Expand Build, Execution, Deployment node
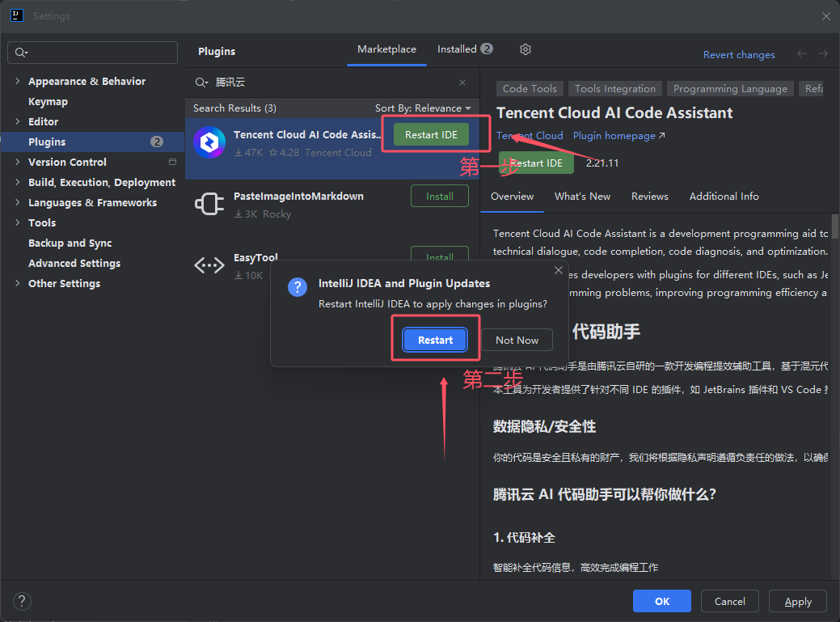Viewport: 840px width, 622px height. pyautogui.click(x=18, y=182)
